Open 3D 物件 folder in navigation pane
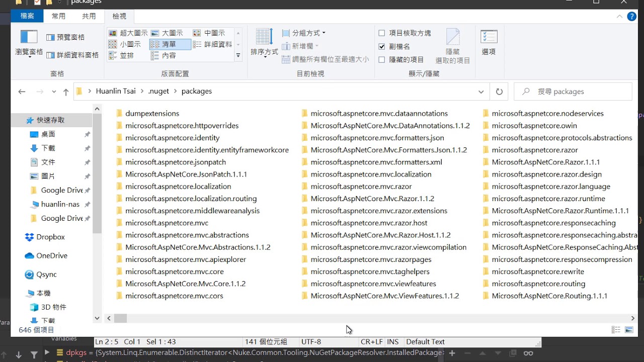644x362 pixels. [x=48, y=307]
